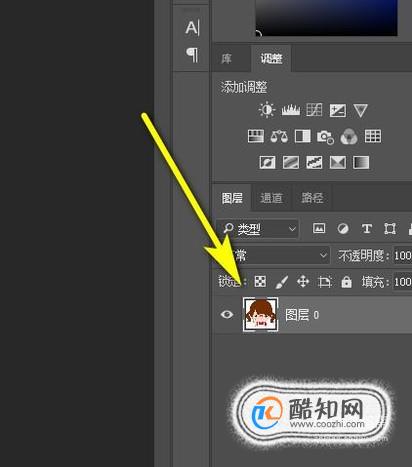Select the 图层 0 layer thumbnail

pos(261,315)
